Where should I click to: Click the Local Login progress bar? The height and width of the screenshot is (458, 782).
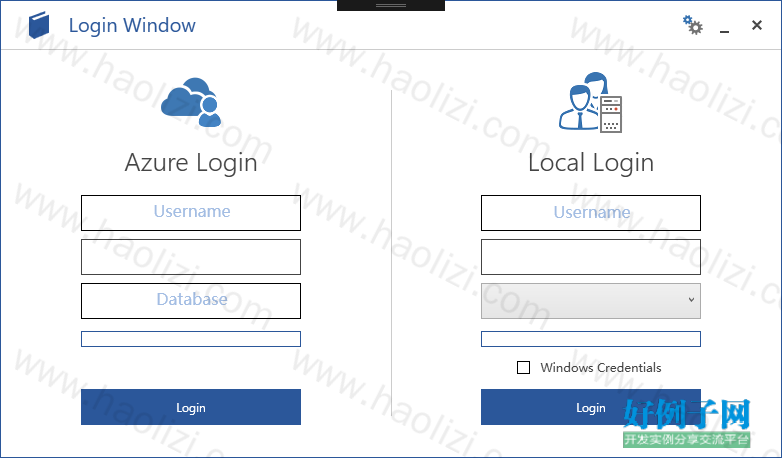pos(591,339)
